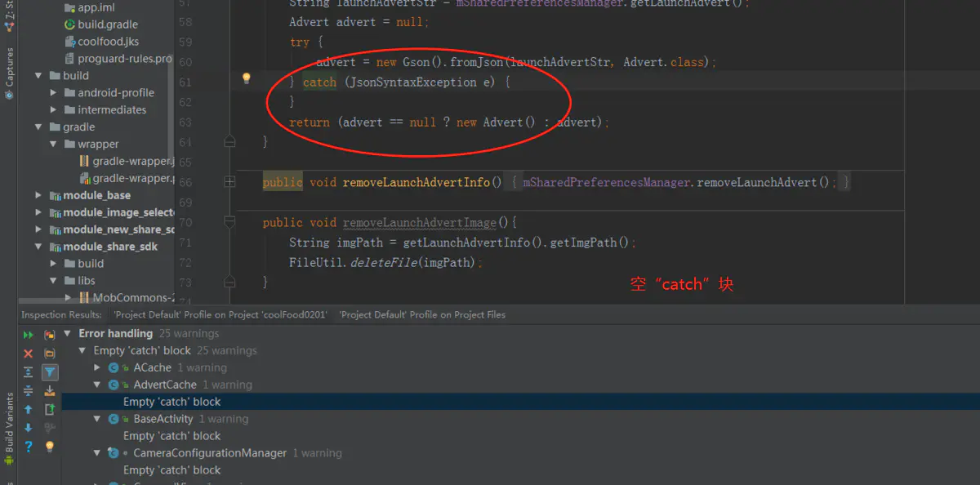980x485 pixels.
Task: Select Empty 'catch' block under CameraConfigurationManager
Action: pos(171,470)
